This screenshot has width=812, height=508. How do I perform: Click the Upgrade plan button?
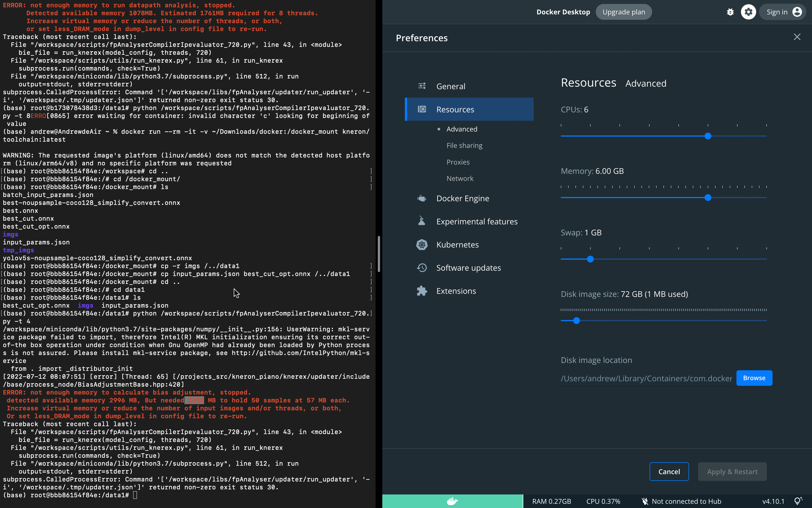pyautogui.click(x=624, y=12)
